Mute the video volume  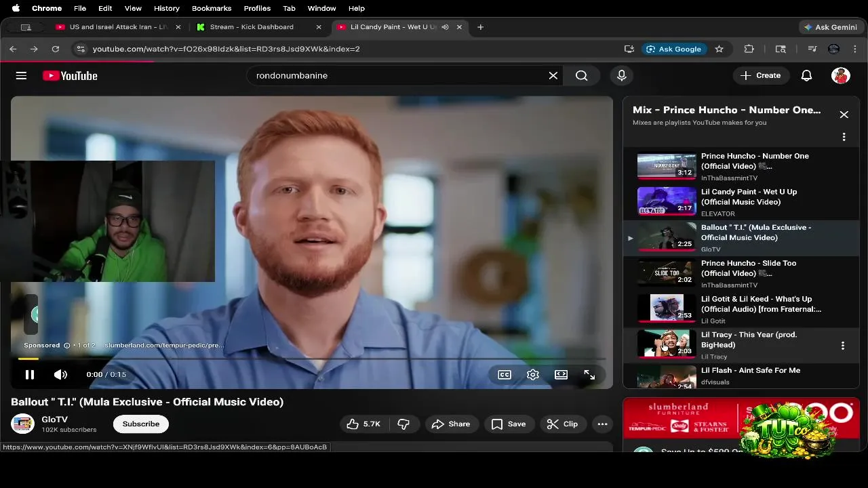60,374
